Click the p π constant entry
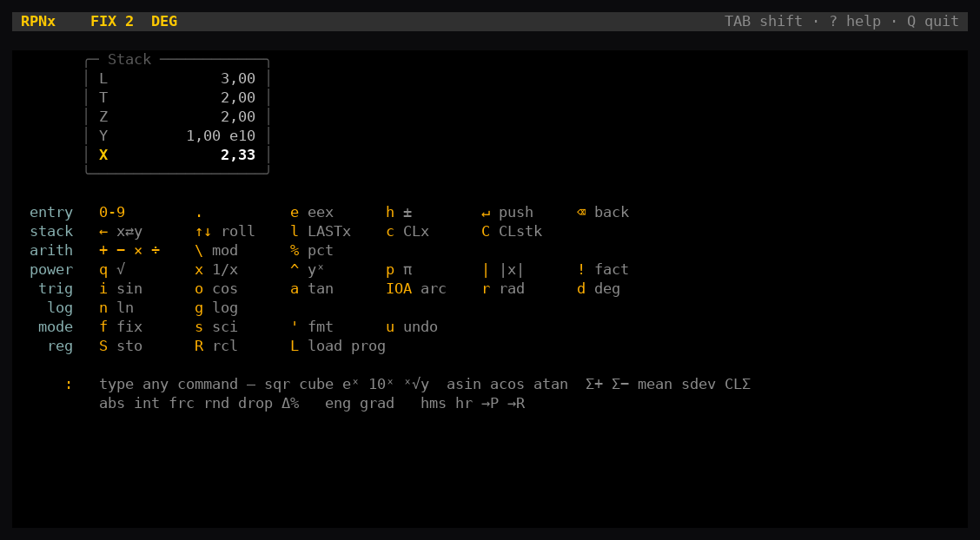Image resolution: width=980 pixels, height=540 pixels. coord(399,270)
